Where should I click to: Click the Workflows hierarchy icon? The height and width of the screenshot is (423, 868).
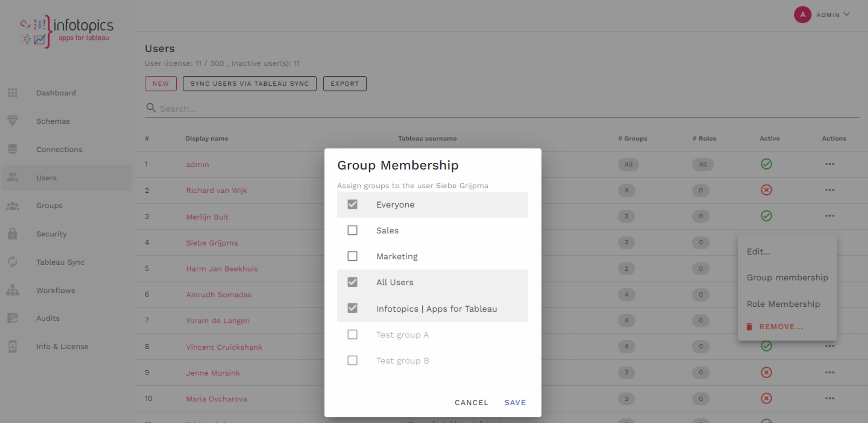click(12, 290)
